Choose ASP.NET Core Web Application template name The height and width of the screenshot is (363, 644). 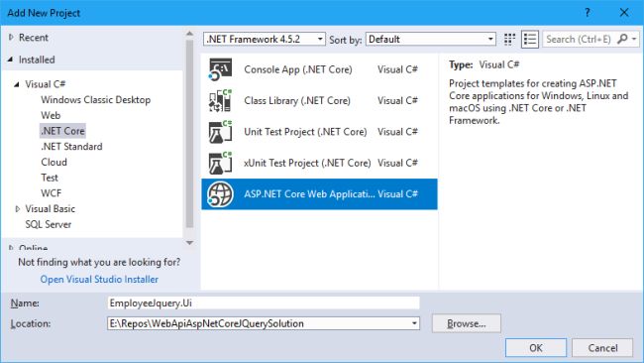[309, 194]
